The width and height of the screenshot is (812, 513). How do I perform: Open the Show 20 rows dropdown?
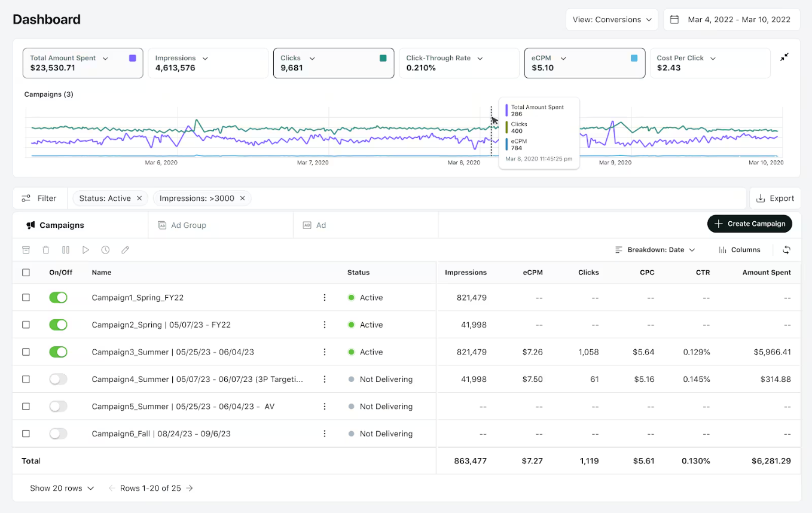pyautogui.click(x=62, y=488)
